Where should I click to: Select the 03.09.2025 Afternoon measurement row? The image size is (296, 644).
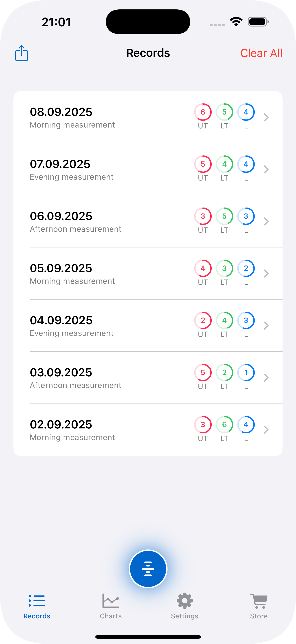point(100,378)
